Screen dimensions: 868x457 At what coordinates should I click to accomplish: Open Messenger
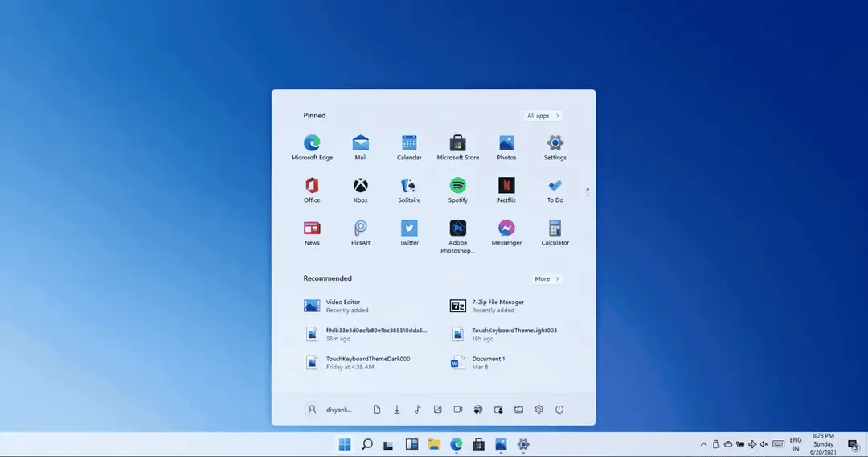(x=506, y=233)
